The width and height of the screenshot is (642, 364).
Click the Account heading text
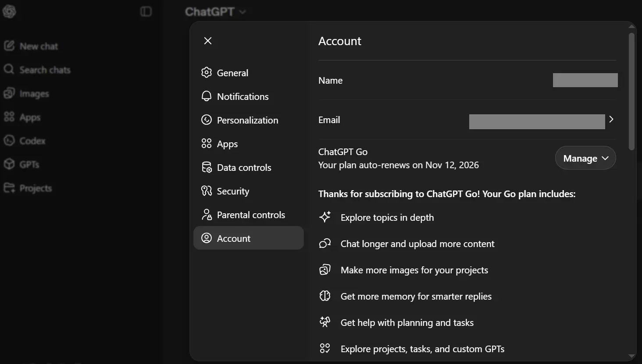340,41
